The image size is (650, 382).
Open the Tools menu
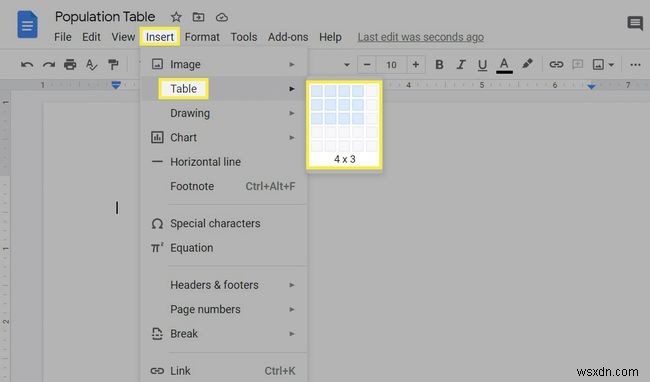pos(244,37)
